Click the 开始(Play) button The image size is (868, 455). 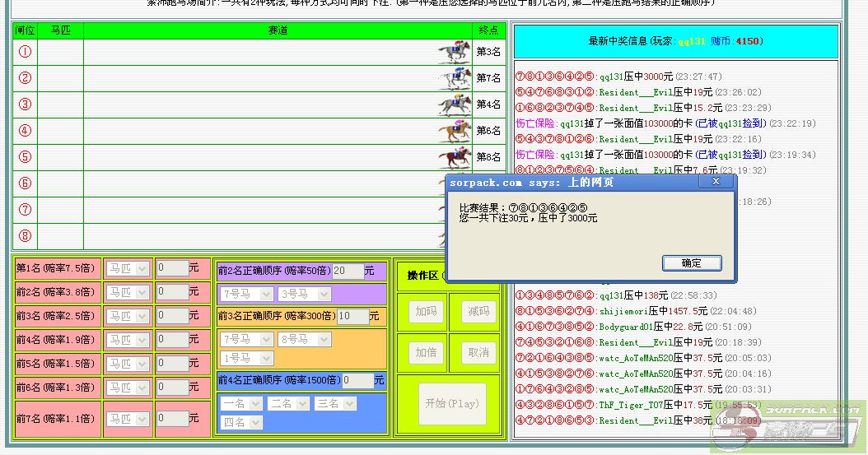click(451, 404)
